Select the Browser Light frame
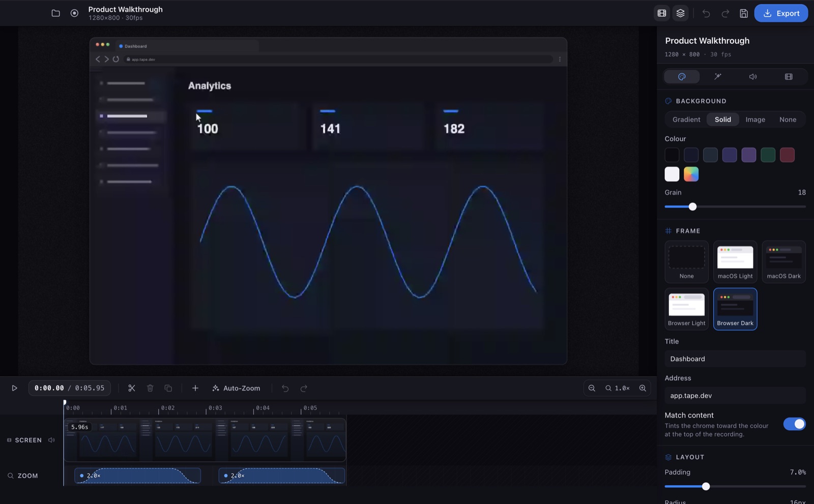The image size is (814, 504). [x=686, y=309]
